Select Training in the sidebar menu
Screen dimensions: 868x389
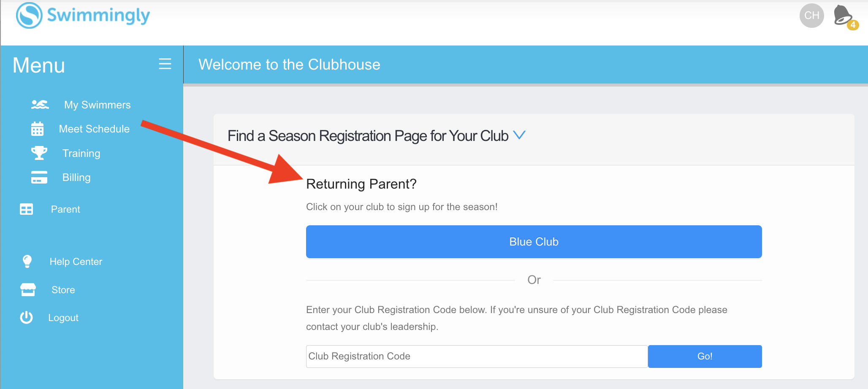81,153
